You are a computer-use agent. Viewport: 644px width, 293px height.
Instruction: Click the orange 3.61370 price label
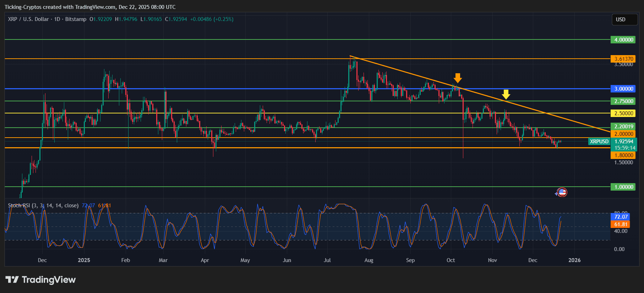[x=623, y=59]
